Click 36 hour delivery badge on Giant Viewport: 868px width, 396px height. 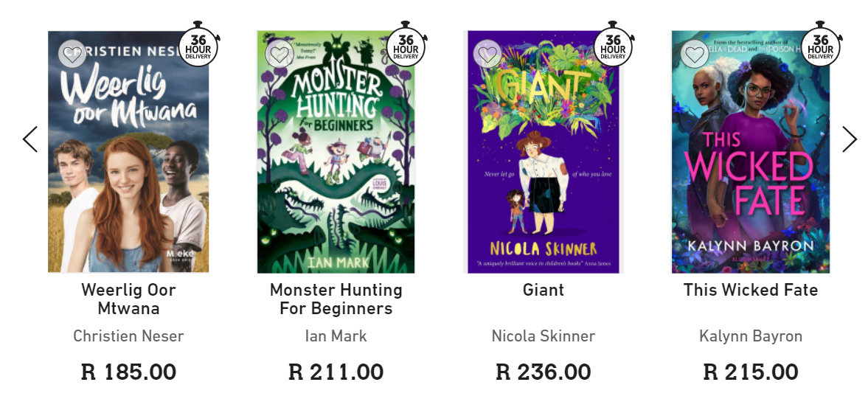613,46
